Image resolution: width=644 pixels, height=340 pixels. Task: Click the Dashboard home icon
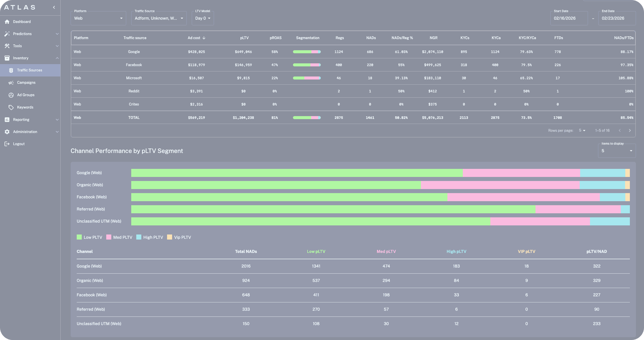tap(7, 22)
